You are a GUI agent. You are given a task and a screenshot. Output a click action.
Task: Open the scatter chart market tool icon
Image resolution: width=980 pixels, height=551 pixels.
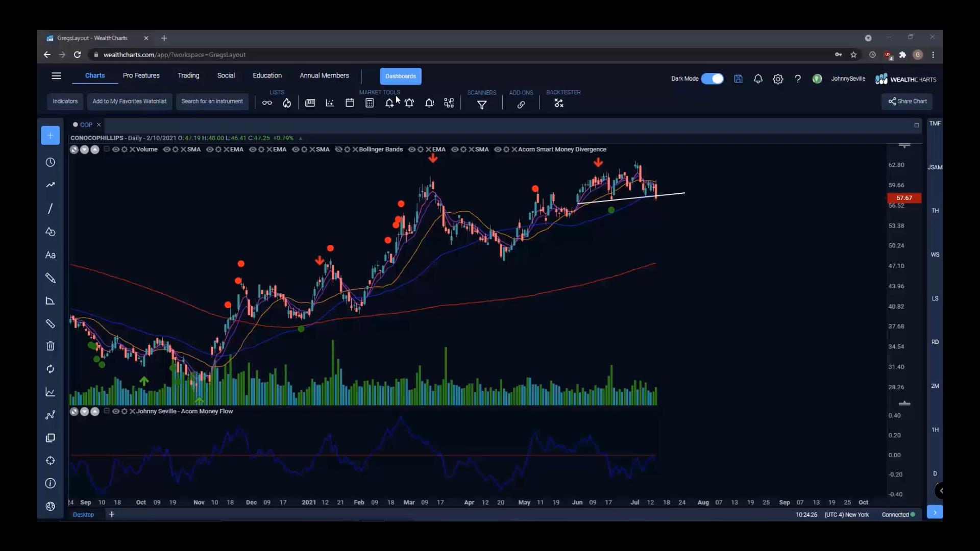click(x=330, y=103)
